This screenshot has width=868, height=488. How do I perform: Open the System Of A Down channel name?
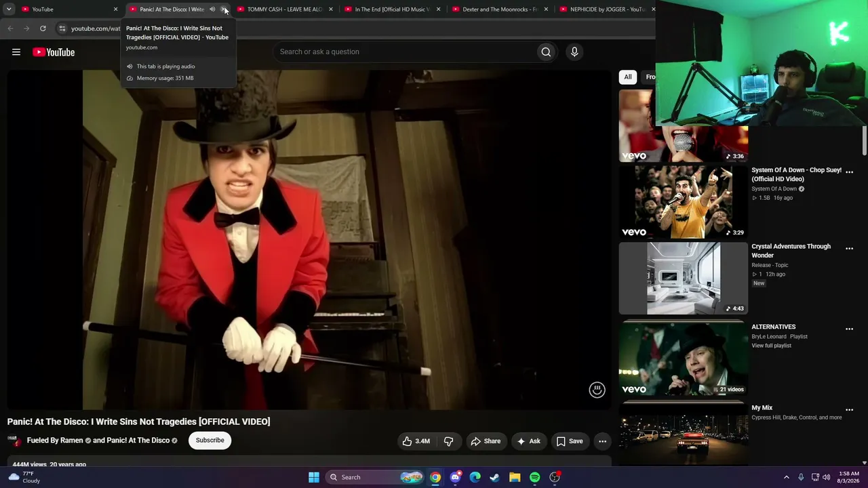[774, 189]
